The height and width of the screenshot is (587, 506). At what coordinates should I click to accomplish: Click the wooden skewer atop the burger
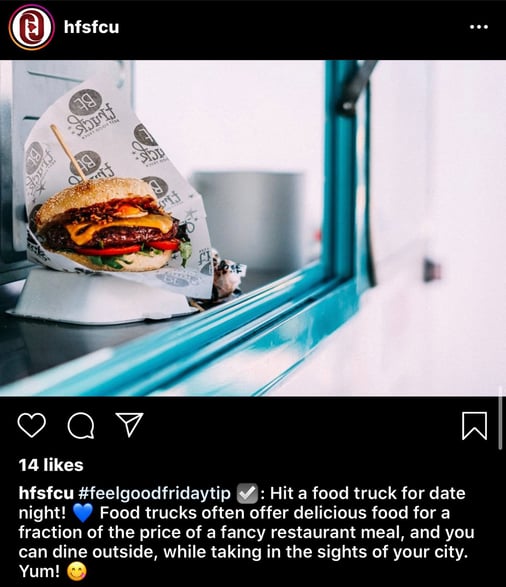coord(68,153)
